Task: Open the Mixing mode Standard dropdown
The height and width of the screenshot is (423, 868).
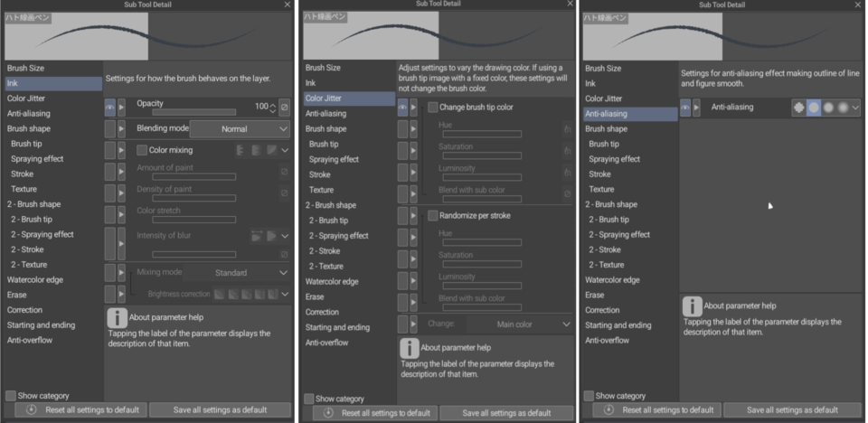Action: [x=236, y=273]
